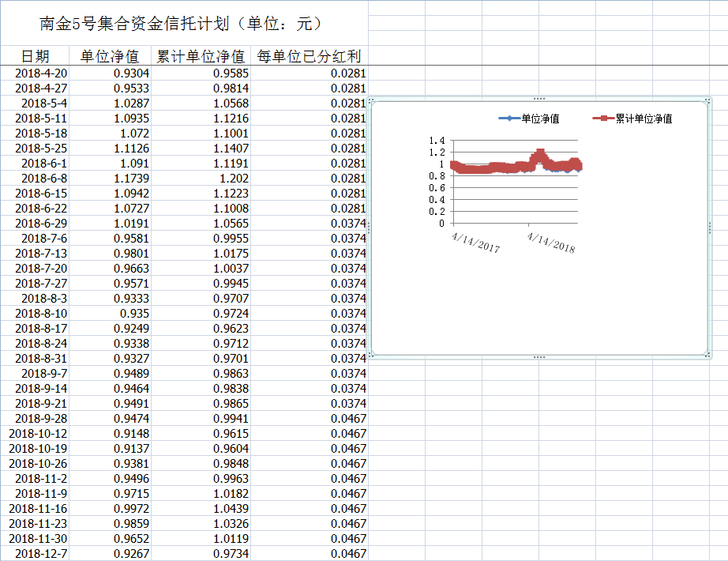The image size is (728, 561).
Task: Select date cell 2018-12-7
Action: 35,554
